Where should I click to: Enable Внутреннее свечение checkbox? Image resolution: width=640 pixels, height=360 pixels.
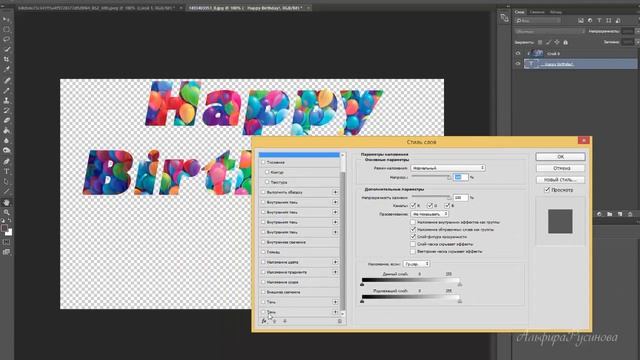tap(263, 242)
